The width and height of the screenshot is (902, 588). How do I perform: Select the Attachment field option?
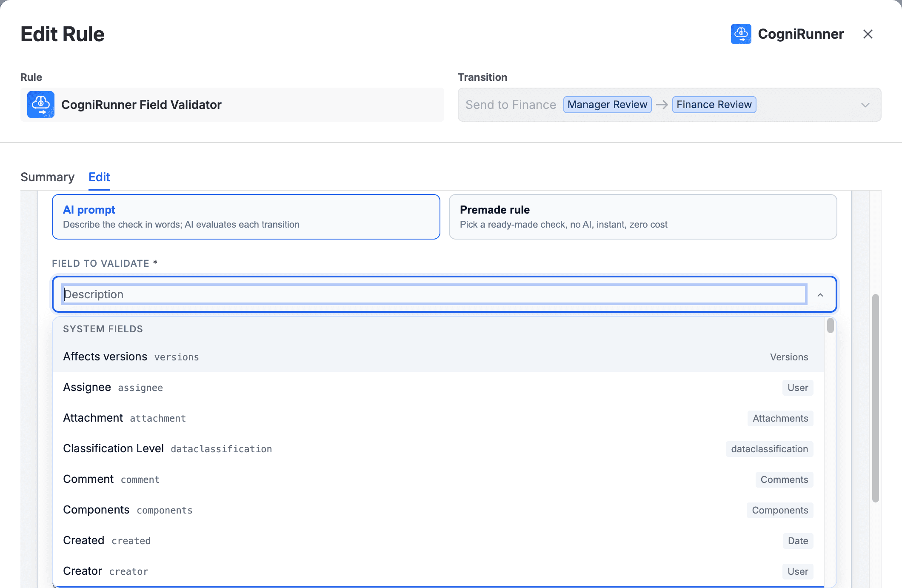pyautogui.click(x=438, y=418)
